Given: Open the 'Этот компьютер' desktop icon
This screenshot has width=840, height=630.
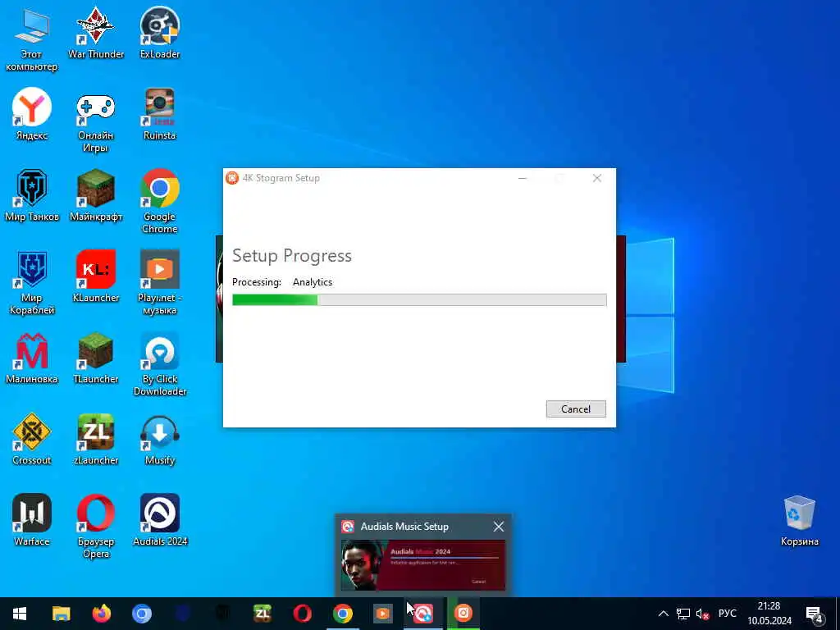Looking at the screenshot, I should click(x=32, y=41).
